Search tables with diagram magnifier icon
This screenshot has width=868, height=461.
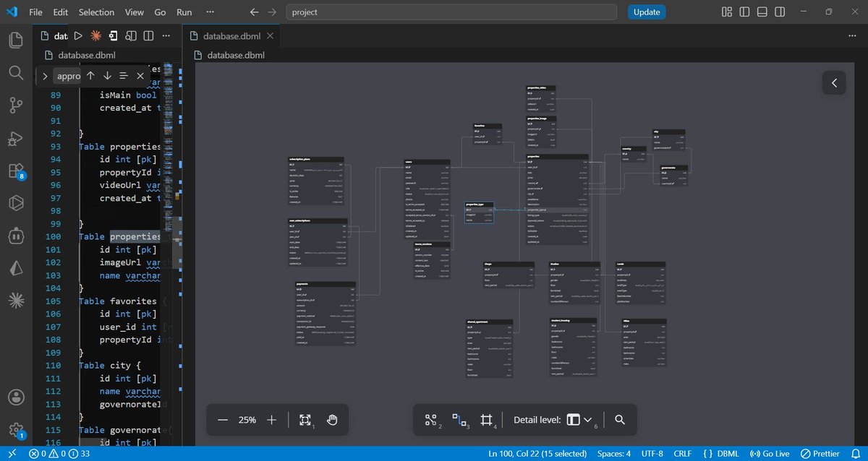[620, 420]
